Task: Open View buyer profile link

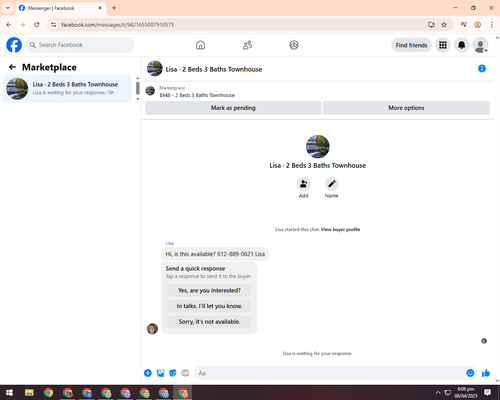Action: [340, 229]
